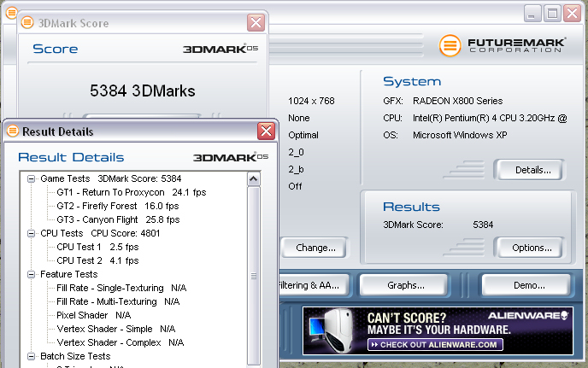This screenshot has width=588, height=368.
Task: Collapse the Game Tests tree node
Action: 31,178
